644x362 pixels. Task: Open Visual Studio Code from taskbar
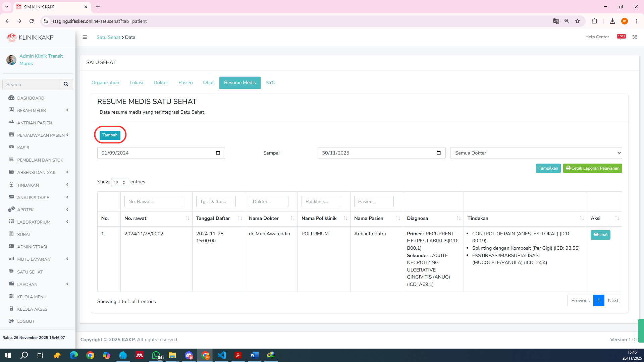(222, 355)
